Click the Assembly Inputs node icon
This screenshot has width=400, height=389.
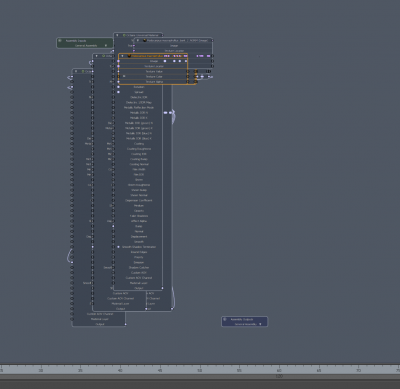(60, 40)
